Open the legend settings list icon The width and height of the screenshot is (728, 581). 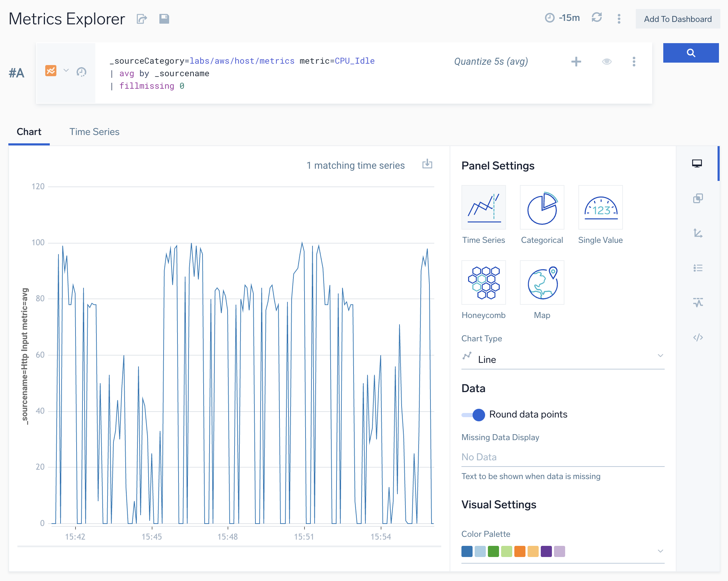click(x=697, y=268)
